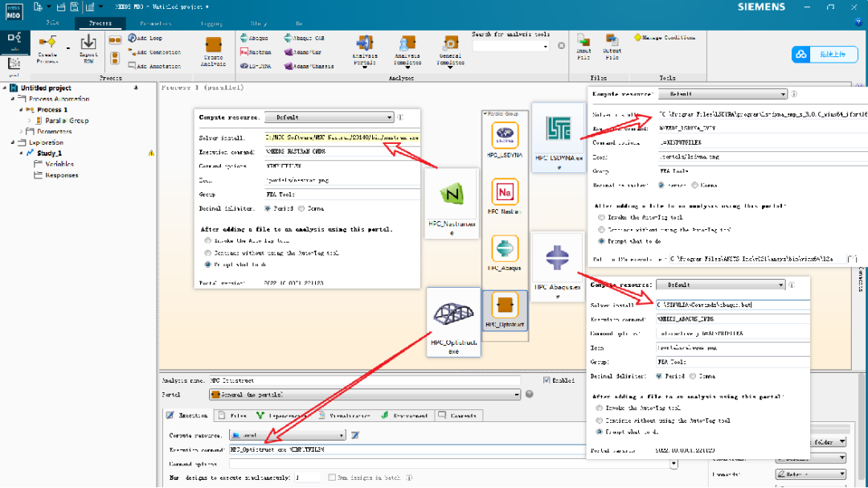Open the Portal dropdown showing General
Viewport: 868px width, 488px height.
click(x=366, y=395)
